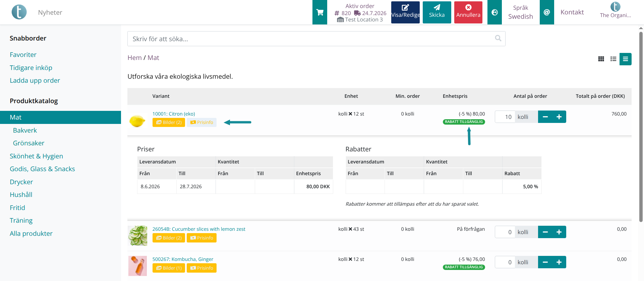Viewport: 644px width, 281px height.
Task: Click Kombucha Ginger quantity input
Action: point(505,262)
